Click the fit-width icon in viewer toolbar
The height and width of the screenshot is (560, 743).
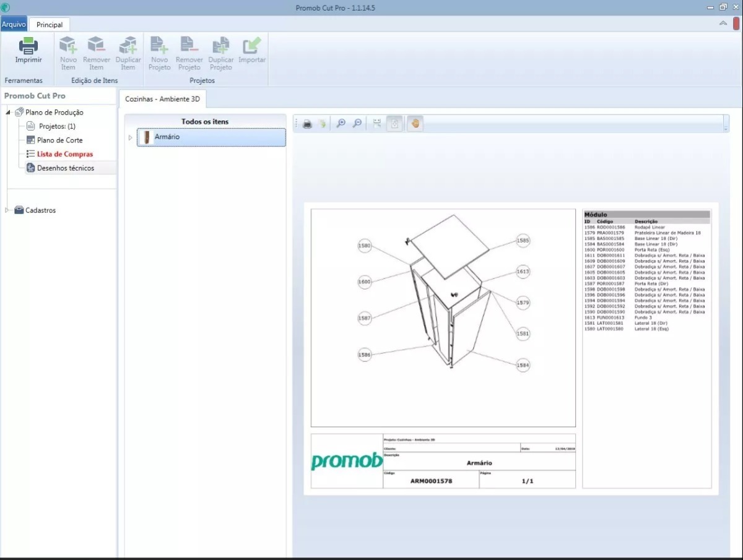point(377,124)
